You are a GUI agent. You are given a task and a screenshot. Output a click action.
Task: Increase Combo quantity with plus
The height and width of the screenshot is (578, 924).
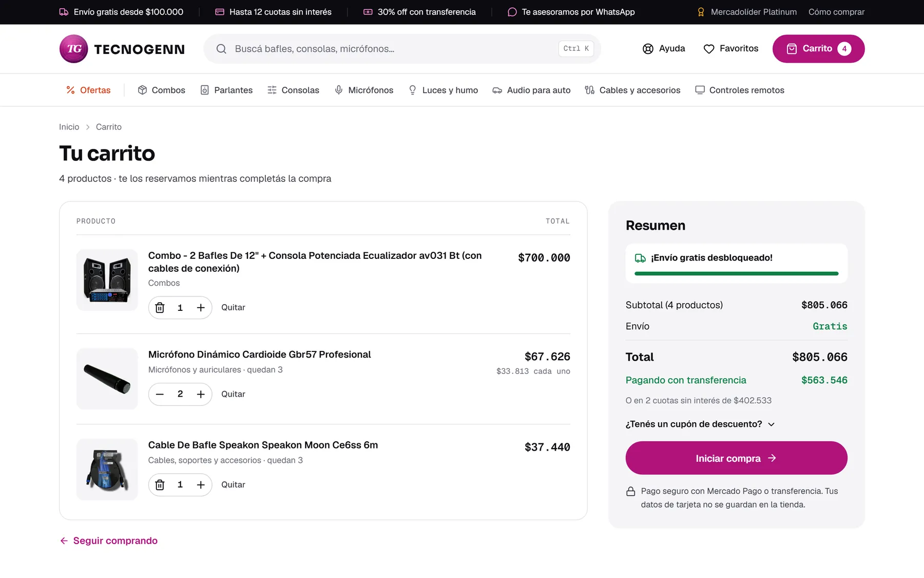point(201,308)
